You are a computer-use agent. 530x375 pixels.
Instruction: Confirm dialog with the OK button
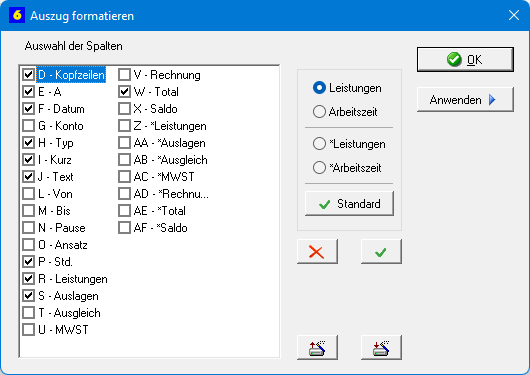(x=465, y=60)
